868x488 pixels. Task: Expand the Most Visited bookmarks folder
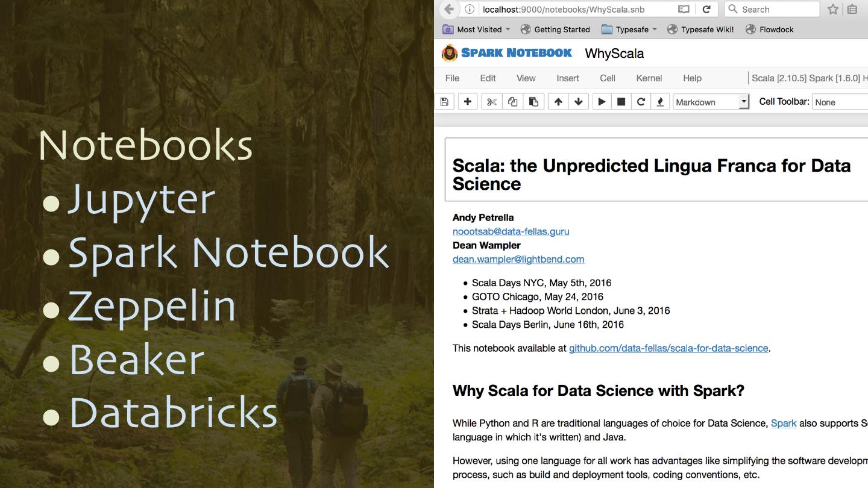tap(477, 29)
